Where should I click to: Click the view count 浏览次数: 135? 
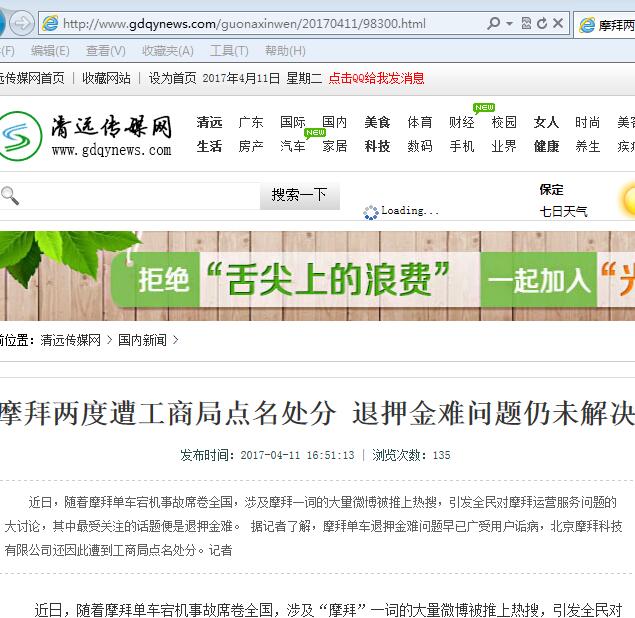pyautogui.click(x=411, y=455)
